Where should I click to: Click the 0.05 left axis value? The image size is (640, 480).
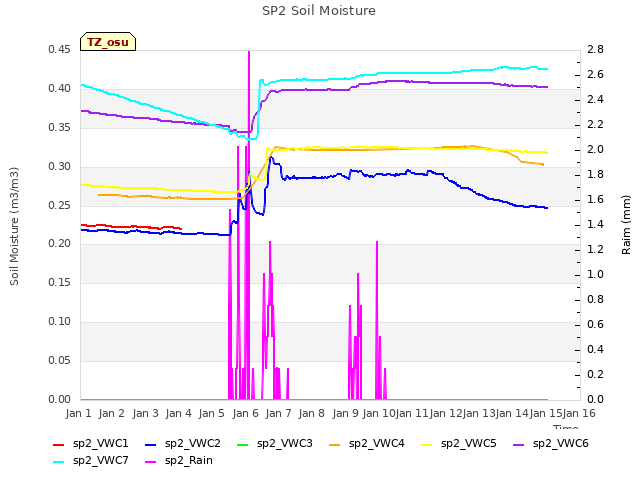click(x=60, y=360)
